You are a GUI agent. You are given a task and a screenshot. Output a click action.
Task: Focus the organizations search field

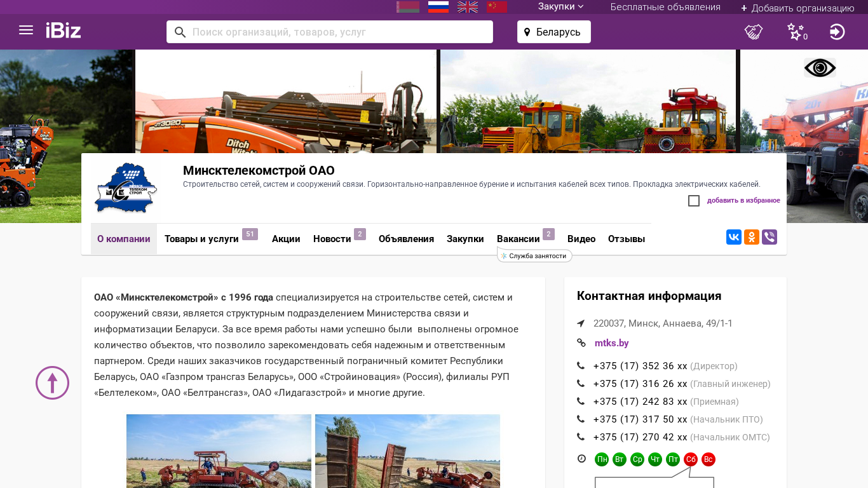point(330,32)
